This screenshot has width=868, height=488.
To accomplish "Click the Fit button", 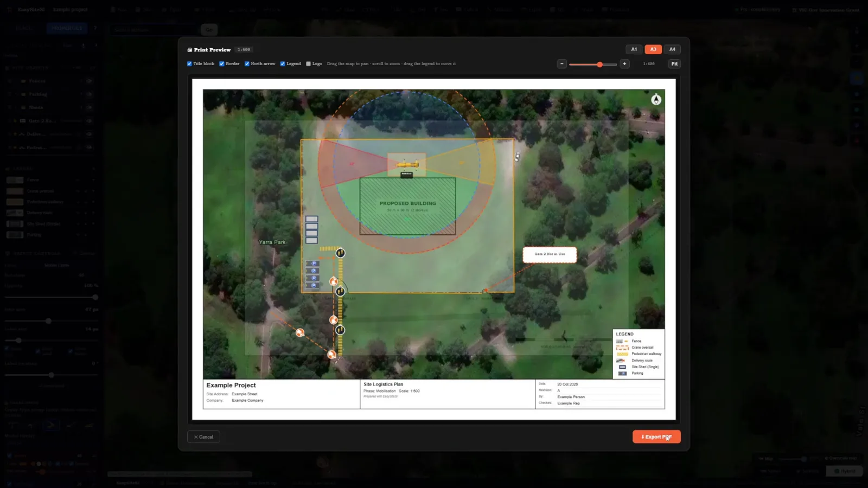I will (x=674, y=64).
